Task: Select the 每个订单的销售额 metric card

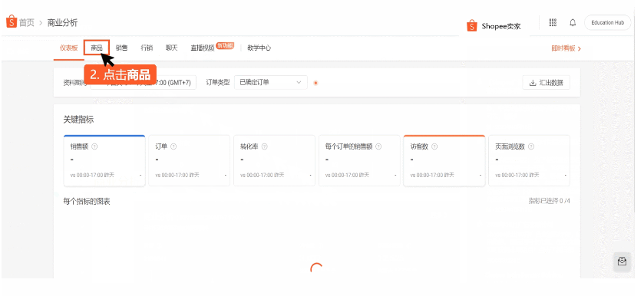Action: click(359, 160)
